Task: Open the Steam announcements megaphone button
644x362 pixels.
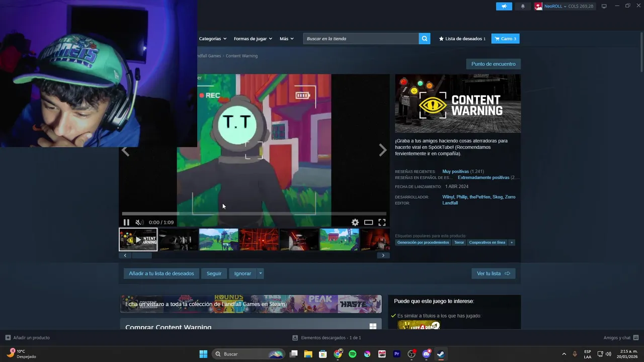Action: click(x=504, y=6)
